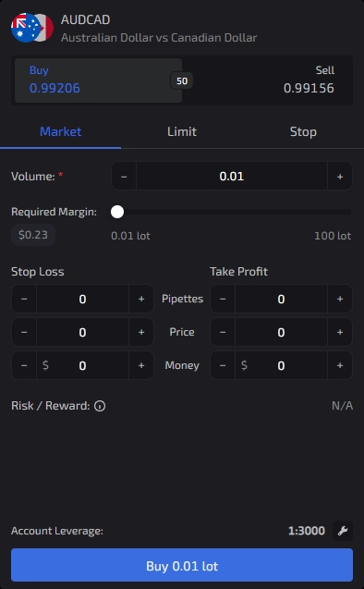This screenshot has width=364, height=589.
Task: Click the spread value 50 badge
Action: 182,80
